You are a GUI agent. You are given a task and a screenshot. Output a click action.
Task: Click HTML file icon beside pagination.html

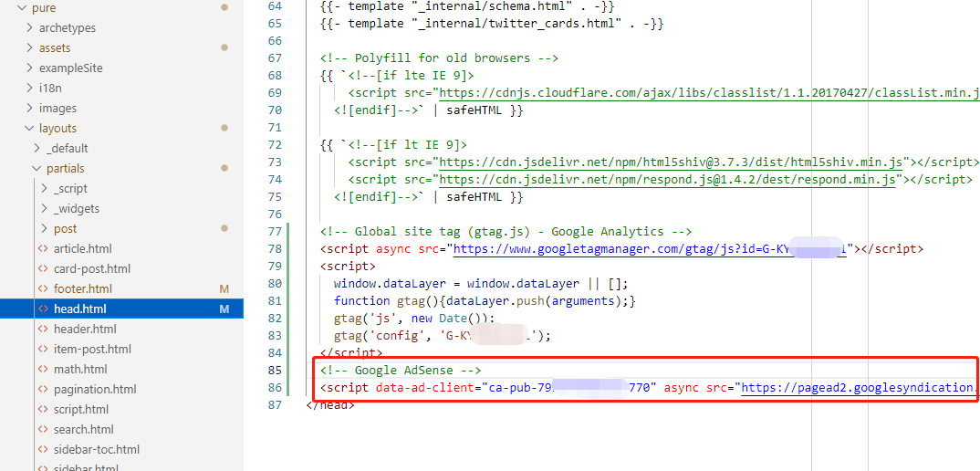point(43,389)
